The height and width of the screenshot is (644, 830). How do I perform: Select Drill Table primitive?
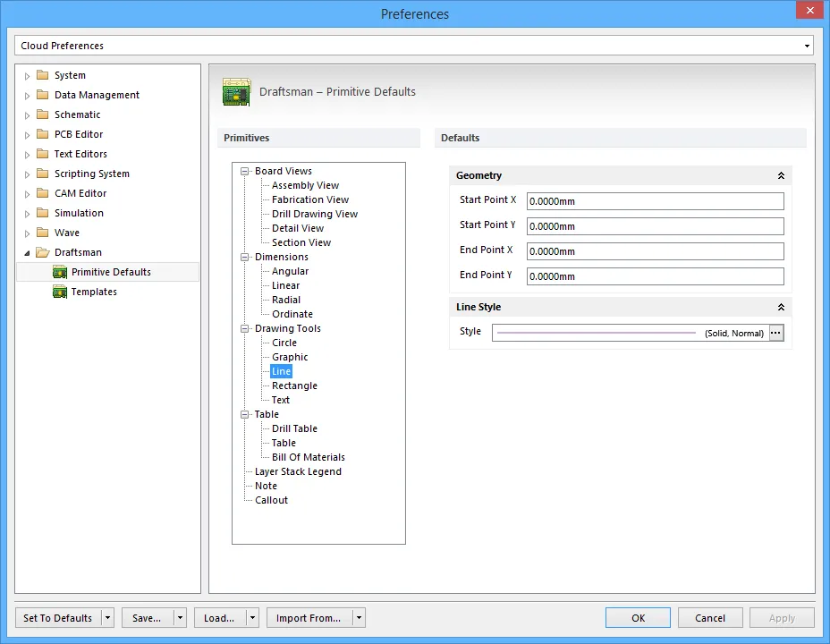295,428
